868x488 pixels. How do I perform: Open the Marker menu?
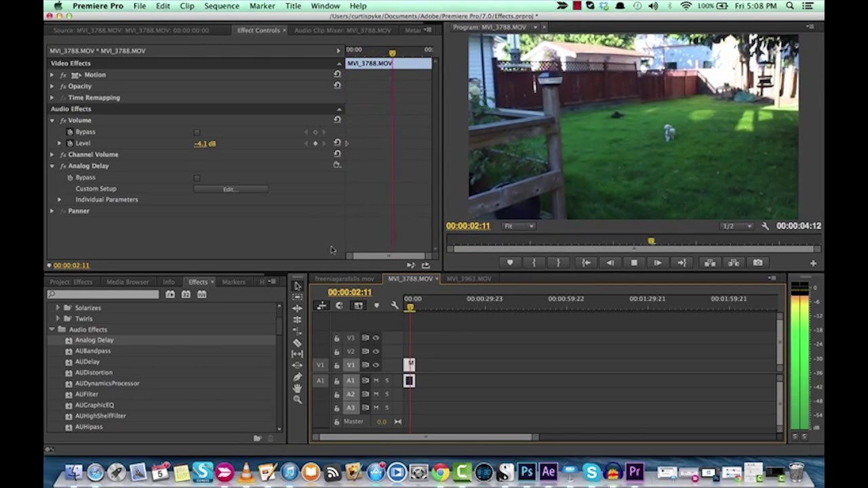click(x=262, y=6)
